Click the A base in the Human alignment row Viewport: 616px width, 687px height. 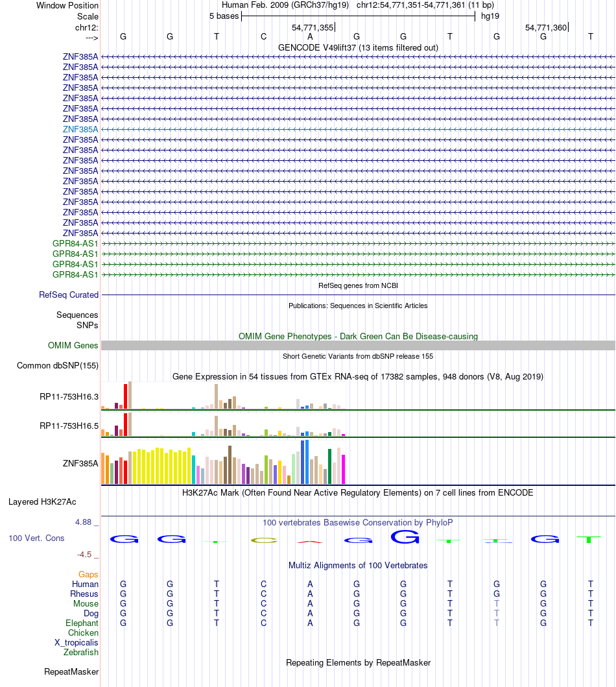[310, 585]
